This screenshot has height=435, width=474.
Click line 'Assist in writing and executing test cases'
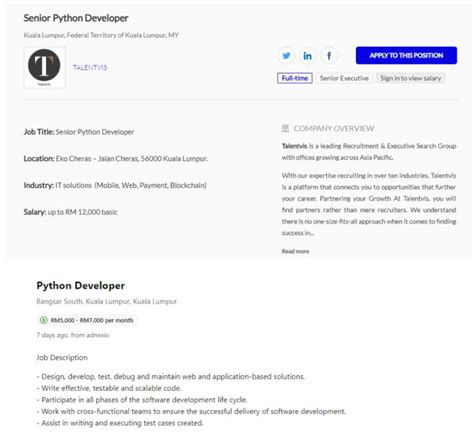[120, 423]
